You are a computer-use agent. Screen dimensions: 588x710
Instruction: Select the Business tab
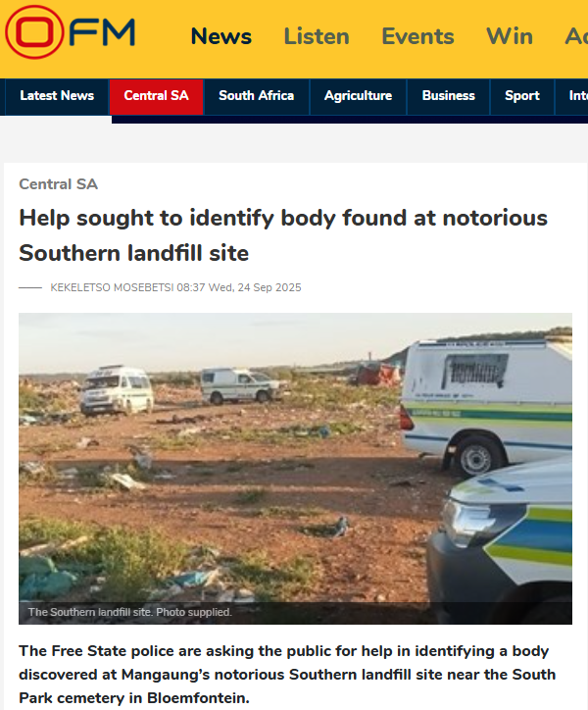(448, 96)
